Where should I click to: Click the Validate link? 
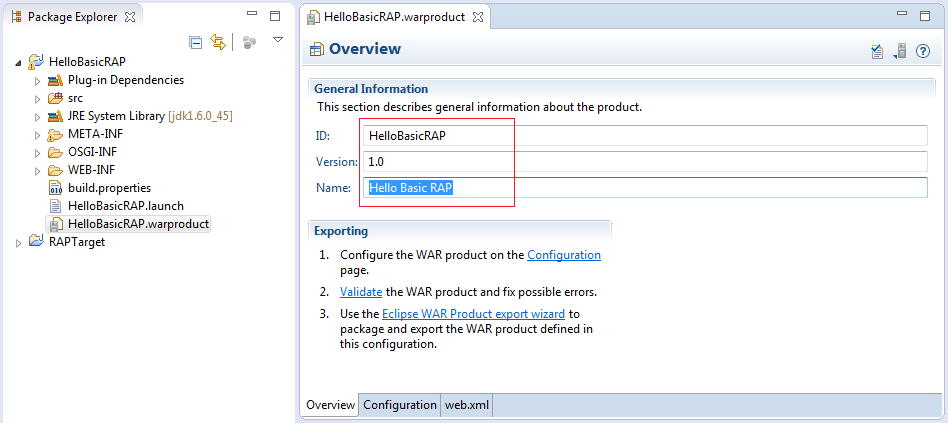(361, 292)
